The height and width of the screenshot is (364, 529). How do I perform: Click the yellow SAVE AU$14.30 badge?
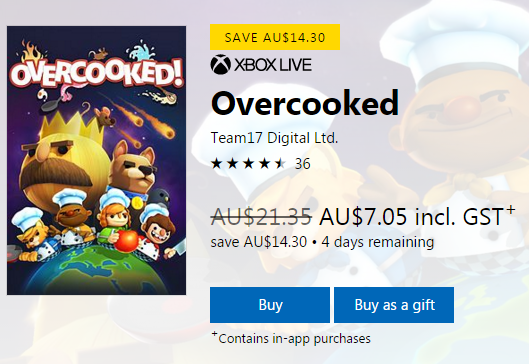(275, 37)
